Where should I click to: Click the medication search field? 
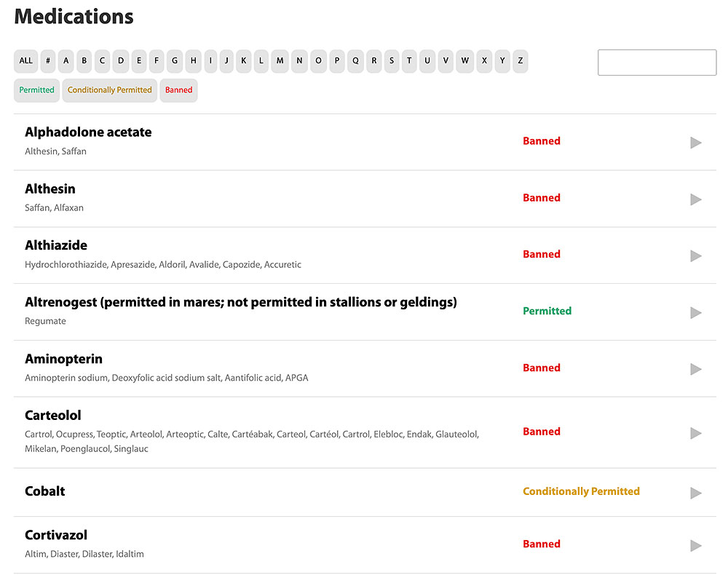pos(657,63)
